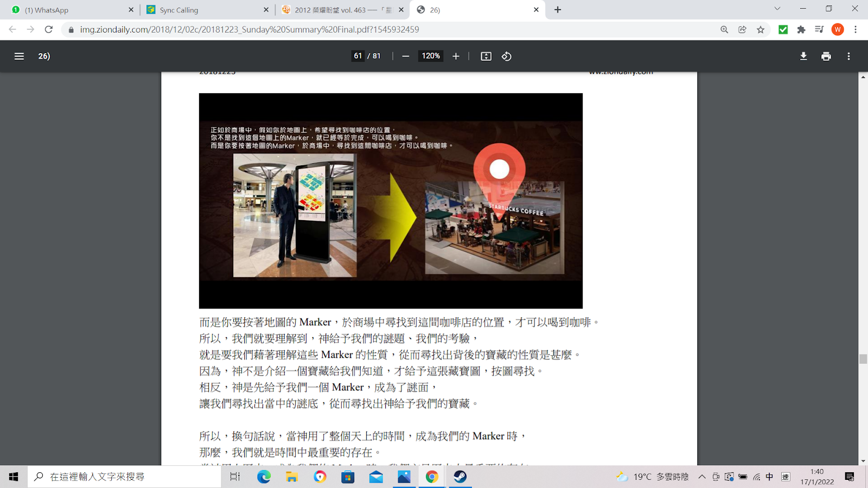The image size is (868, 488).
Task: Open the notification center
Action: point(850,477)
